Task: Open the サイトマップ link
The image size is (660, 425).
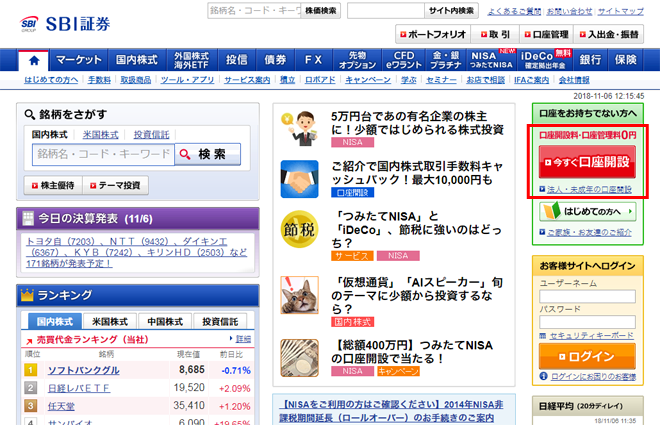Action: [x=621, y=11]
